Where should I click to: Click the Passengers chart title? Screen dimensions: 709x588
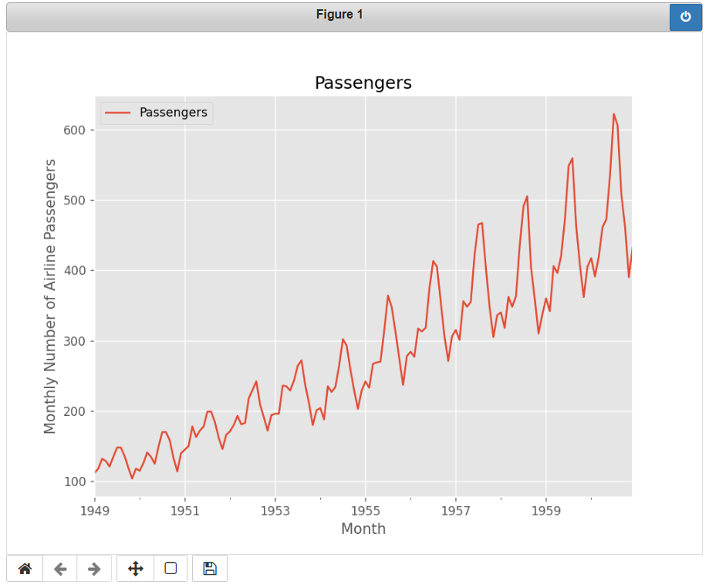363,83
